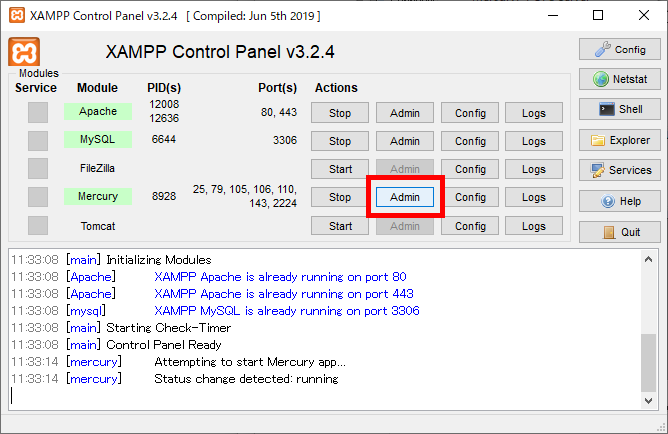Toggle the FileZilla service install checkbox
The image size is (668, 434).
pos(38,169)
